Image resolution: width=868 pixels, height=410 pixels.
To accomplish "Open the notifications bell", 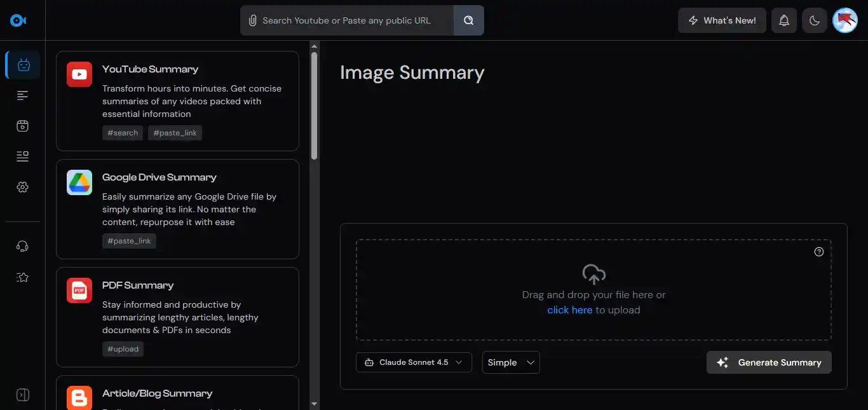I will pyautogui.click(x=784, y=20).
